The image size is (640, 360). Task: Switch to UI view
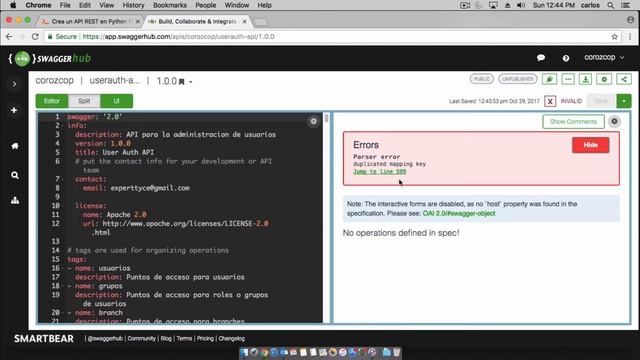(117, 101)
